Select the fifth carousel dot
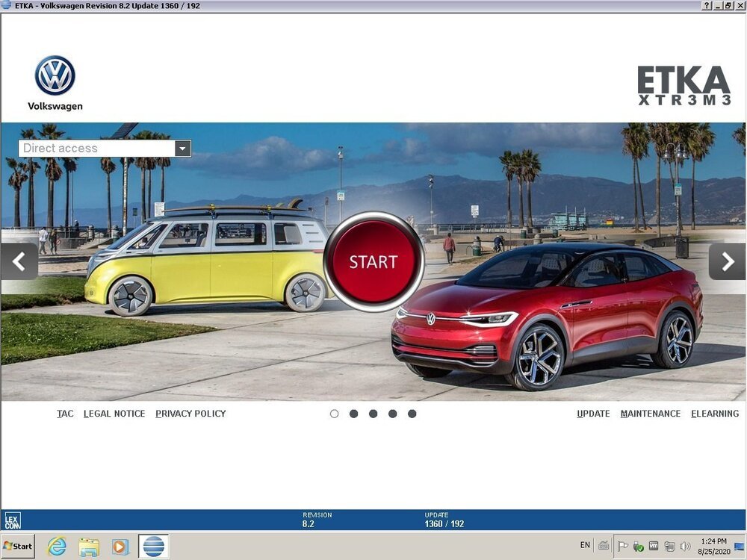The width and height of the screenshot is (747, 560). [x=412, y=414]
